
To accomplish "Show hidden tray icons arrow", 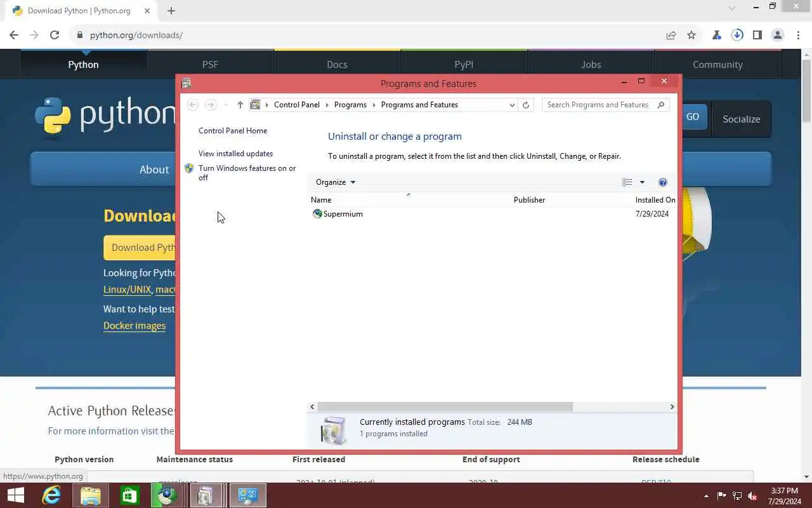I will (706, 496).
